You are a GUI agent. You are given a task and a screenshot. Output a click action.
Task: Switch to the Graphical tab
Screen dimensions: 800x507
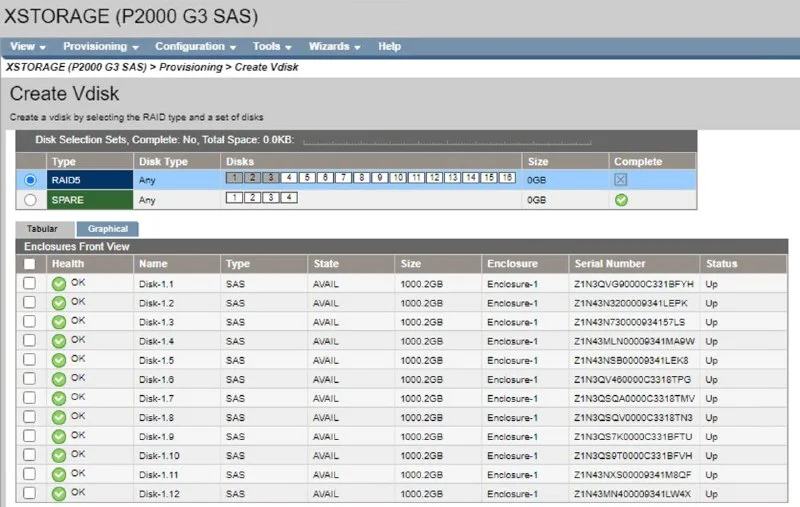(x=107, y=229)
